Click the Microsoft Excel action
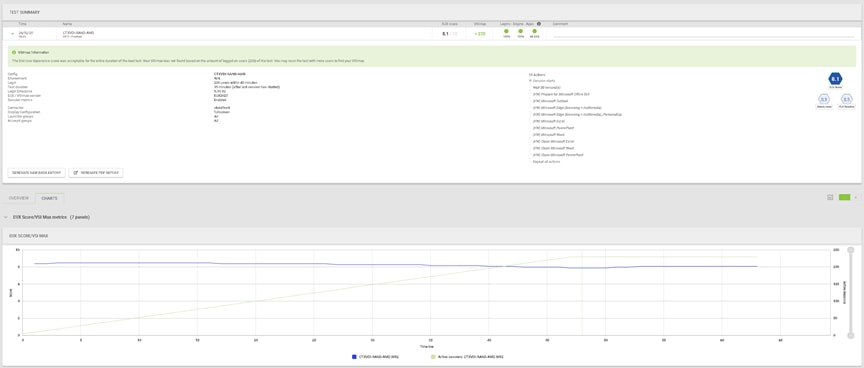The height and width of the screenshot is (368, 864). pos(548,121)
